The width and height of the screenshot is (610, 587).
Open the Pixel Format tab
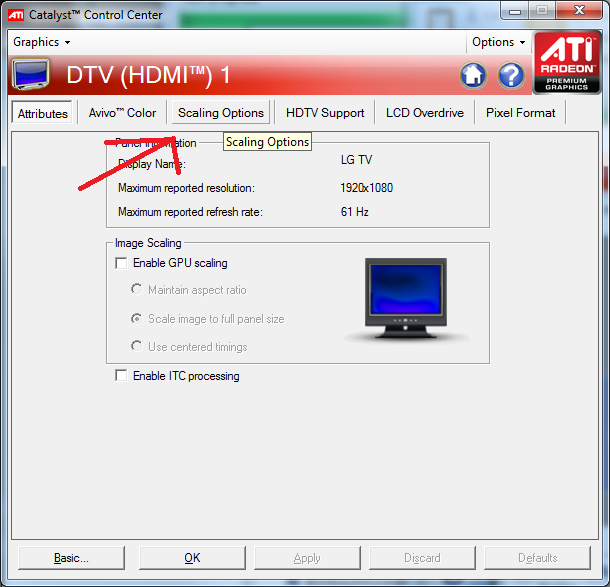pos(521,113)
